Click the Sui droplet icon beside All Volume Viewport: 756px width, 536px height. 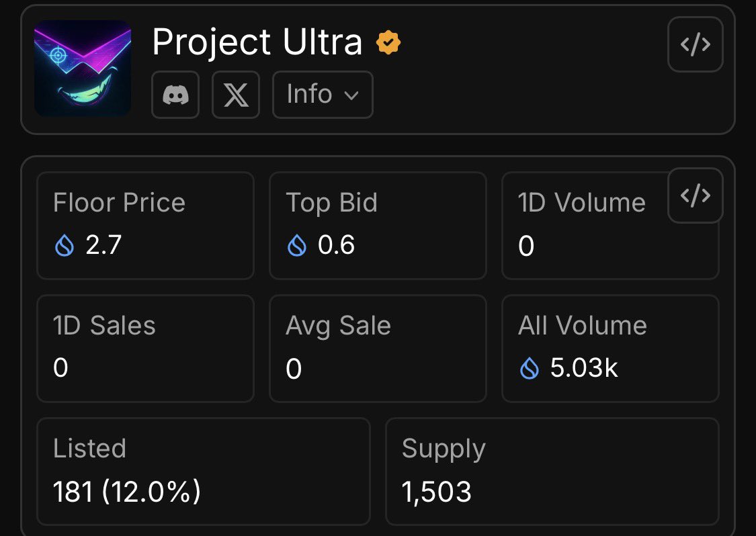click(x=530, y=368)
